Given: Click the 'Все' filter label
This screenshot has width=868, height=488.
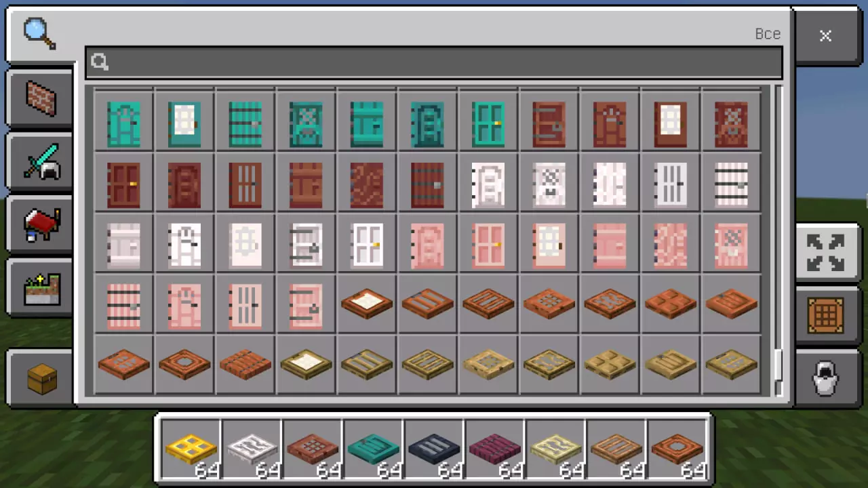Looking at the screenshot, I should 768,34.
